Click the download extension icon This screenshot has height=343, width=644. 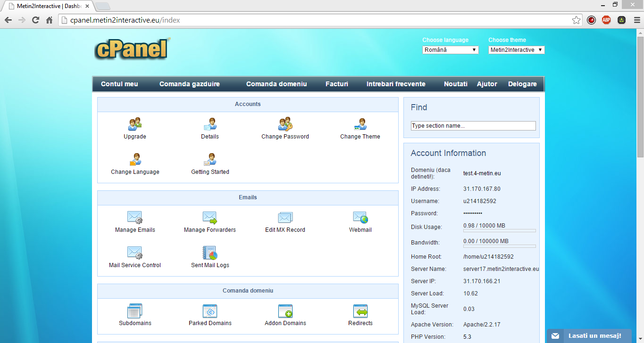pos(622,20)
